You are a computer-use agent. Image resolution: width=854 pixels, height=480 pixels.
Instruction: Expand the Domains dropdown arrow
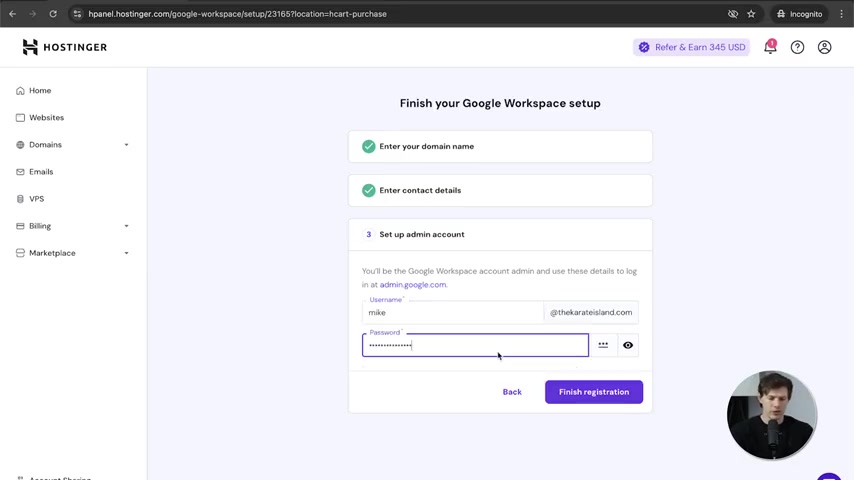(x=126, y=145)
